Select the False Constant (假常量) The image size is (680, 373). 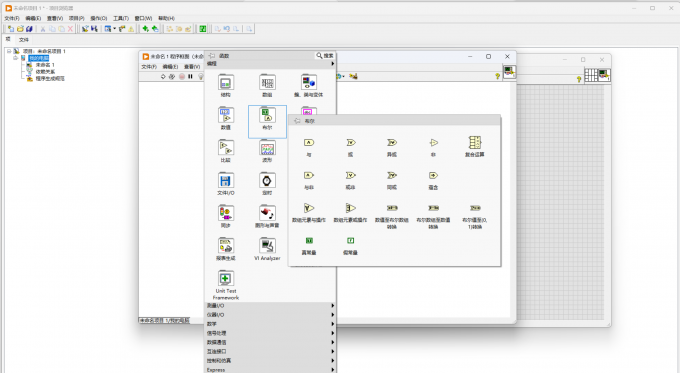(x=350, y=245)
